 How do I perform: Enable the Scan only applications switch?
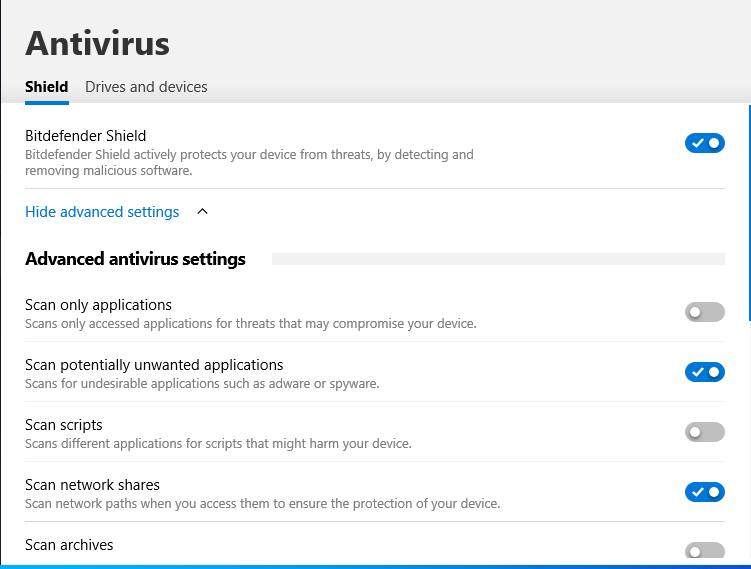click(x=704, y=312)
